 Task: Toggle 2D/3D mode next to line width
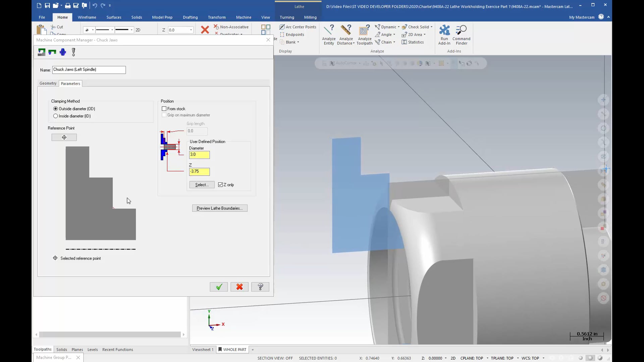138,30
